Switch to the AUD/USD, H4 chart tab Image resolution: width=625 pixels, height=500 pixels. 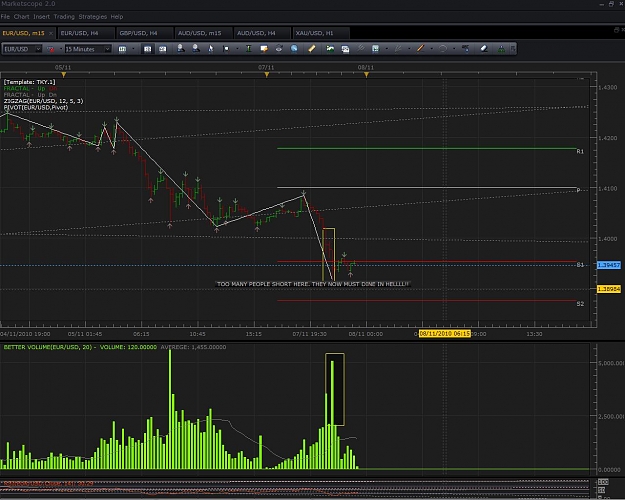262,33
